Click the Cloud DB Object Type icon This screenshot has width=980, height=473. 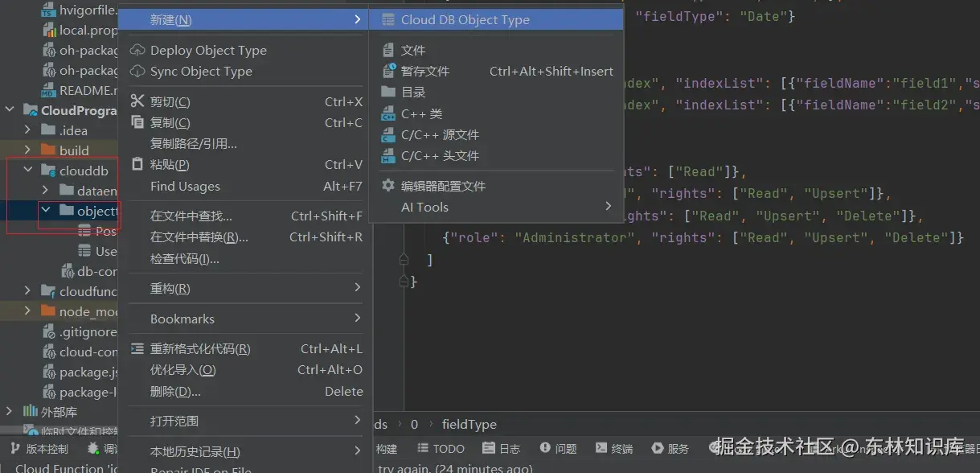[x=388, y=20]
